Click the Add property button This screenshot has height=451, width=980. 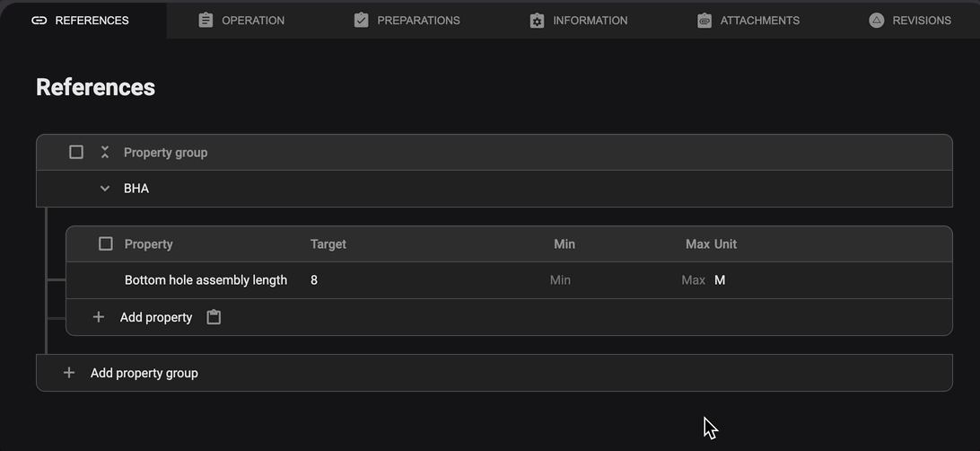pos(156,317)
